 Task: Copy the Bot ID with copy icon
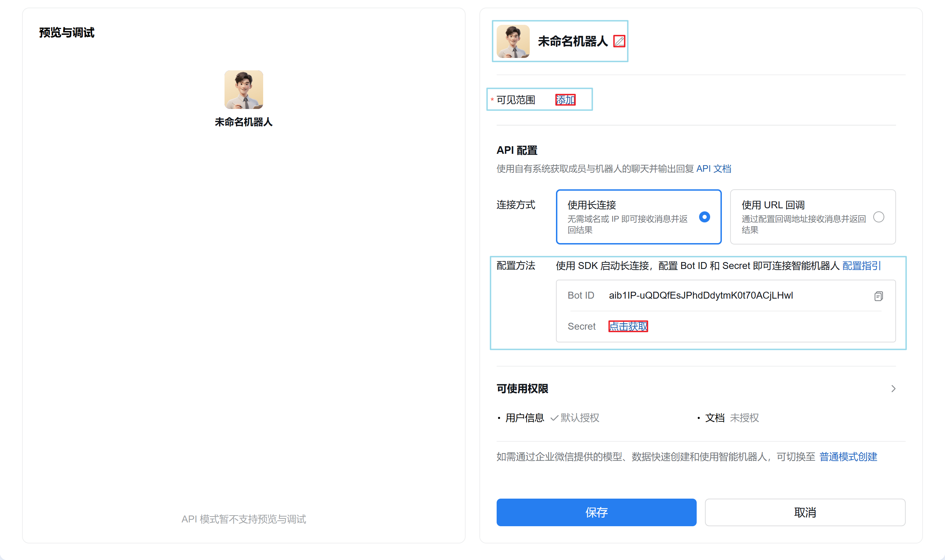coord(878,296)
